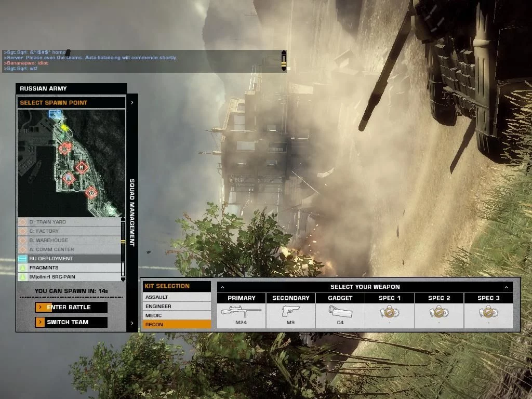Expand the arrow beside Select Spawn Point
532x399 pixels.
pos(132,102)
